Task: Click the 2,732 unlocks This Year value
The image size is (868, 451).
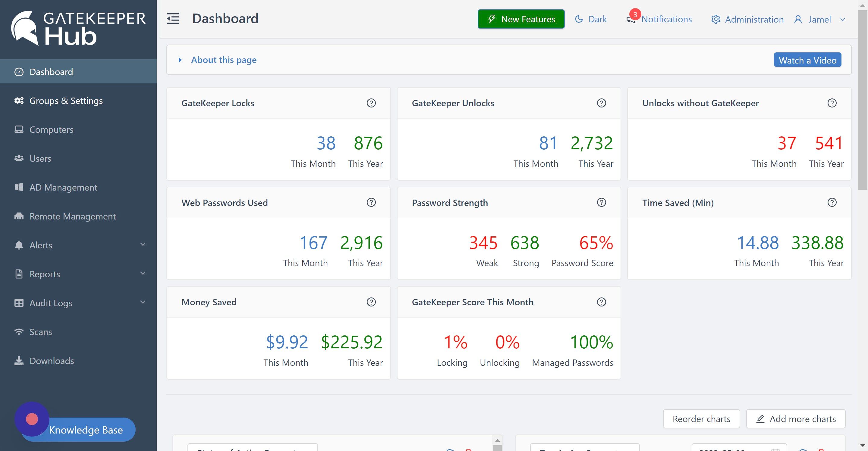Action: 592,143
